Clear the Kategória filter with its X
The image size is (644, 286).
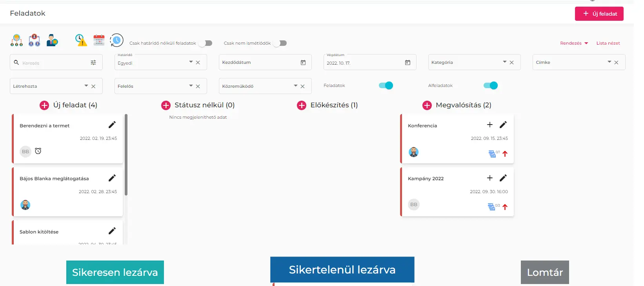[x=511, y=63]
